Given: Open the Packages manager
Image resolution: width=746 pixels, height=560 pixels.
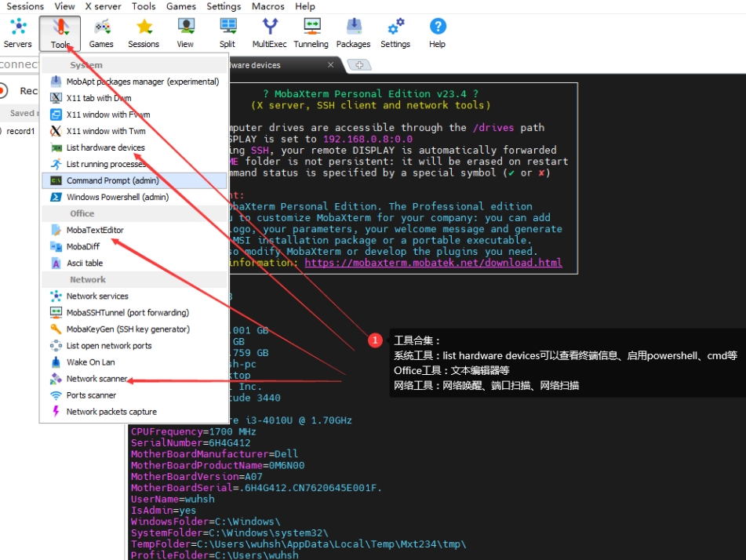Looking at the screenshot, I should (353, 31).
